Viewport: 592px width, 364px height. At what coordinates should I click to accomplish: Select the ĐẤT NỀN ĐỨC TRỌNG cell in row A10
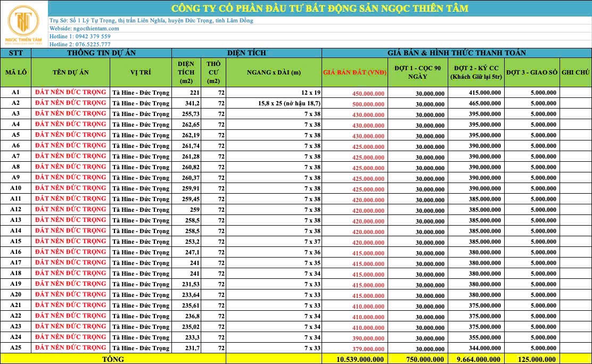pyautogui.click(x=71, y=188)
